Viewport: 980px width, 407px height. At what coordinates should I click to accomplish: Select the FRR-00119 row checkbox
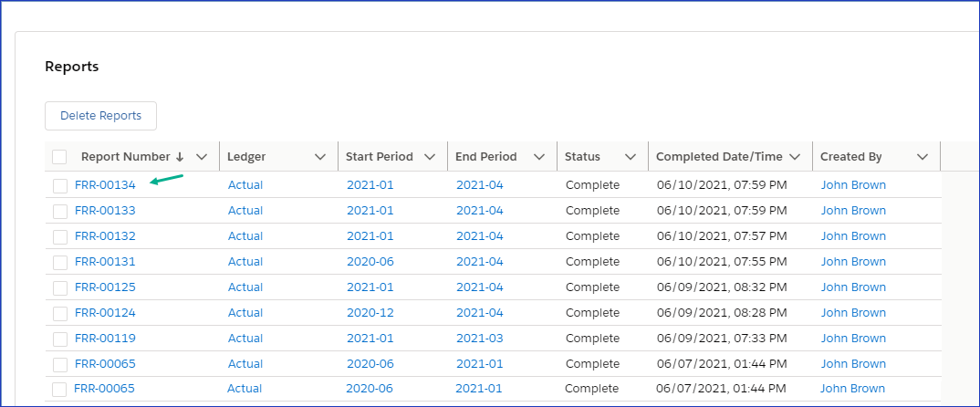coord(60,339)
